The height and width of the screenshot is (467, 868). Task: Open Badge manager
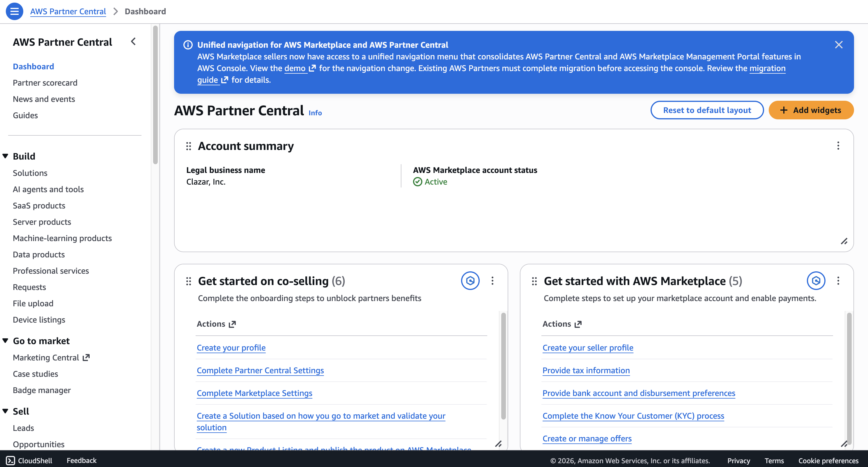42,390
